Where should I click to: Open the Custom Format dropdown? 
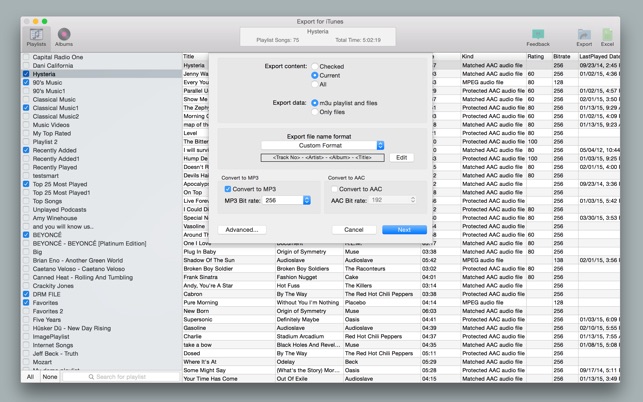pos(323,146)
